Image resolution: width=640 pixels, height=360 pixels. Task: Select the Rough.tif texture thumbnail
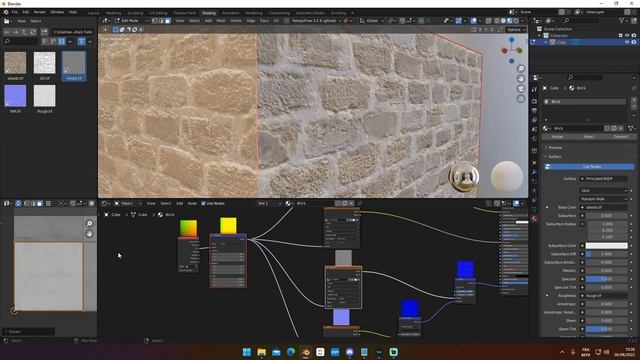point(44,96)
